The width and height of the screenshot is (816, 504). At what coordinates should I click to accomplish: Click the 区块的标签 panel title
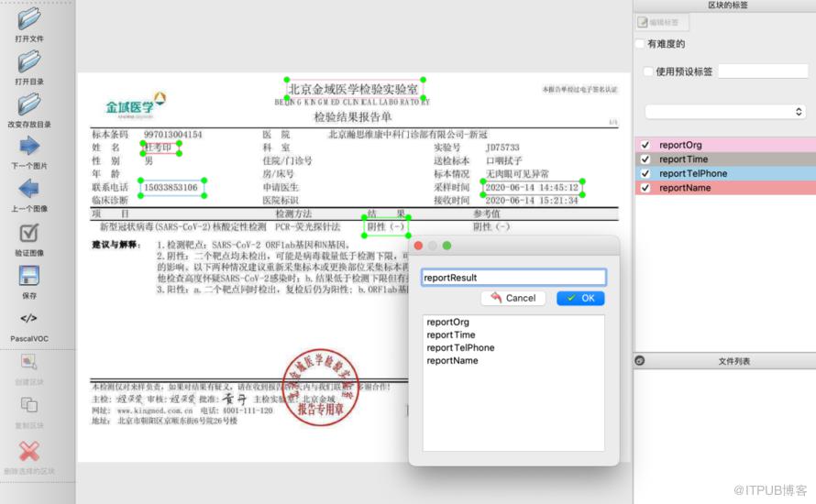(728, 5)
